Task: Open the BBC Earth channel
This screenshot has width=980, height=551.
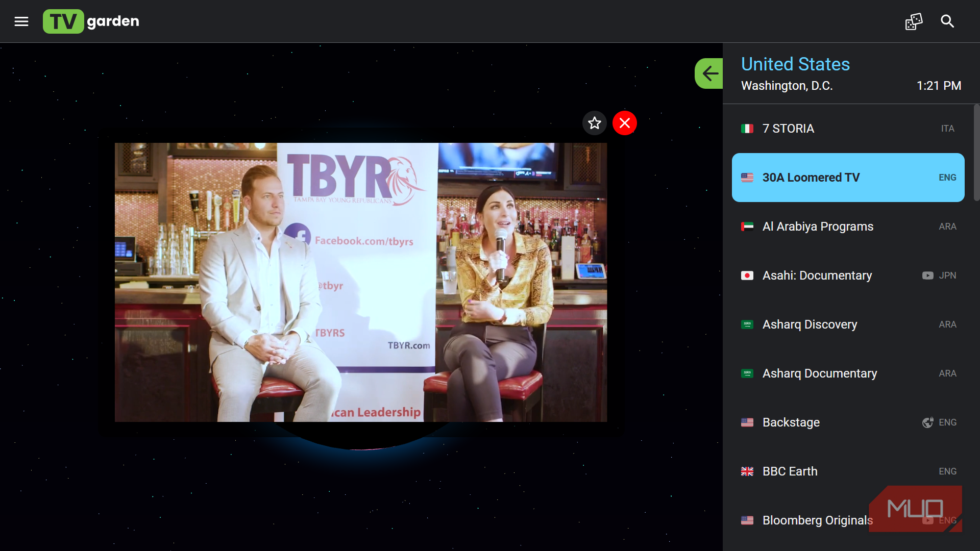Action: [x=848, y=471]
